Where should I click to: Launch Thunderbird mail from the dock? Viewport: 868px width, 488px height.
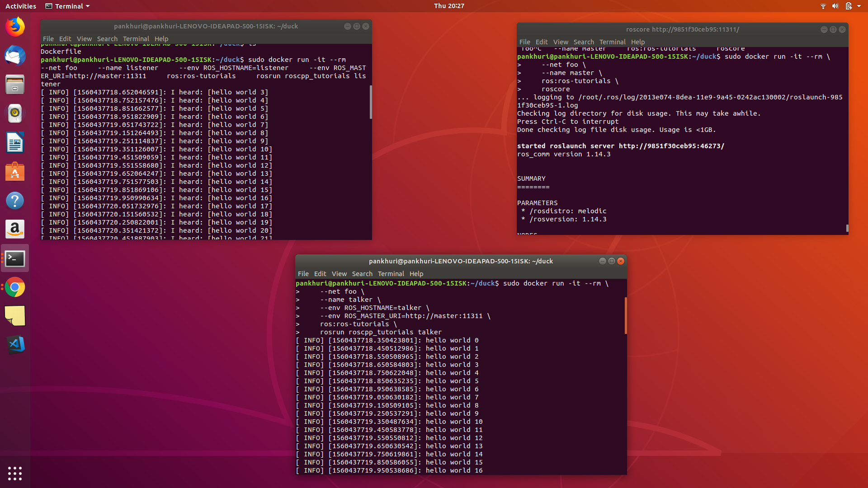[15, 56]
